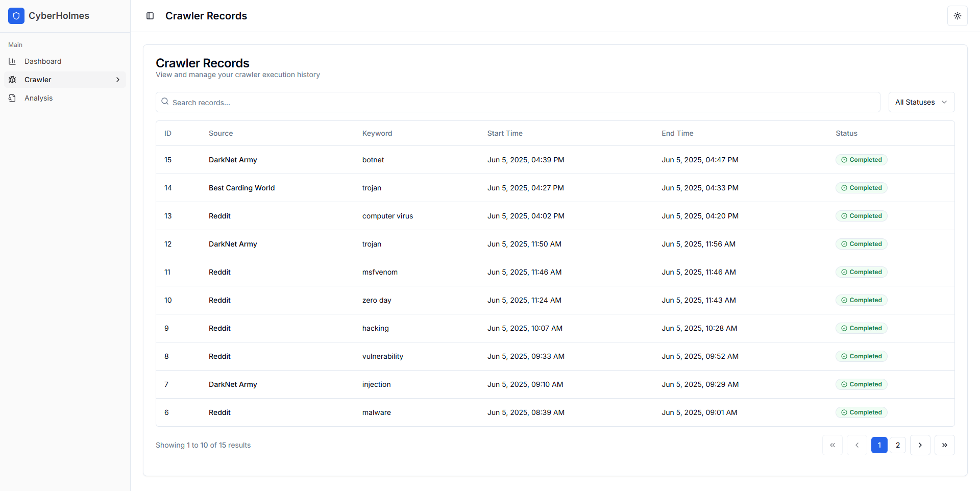Click the CyberHolmes shield logo icon
The width and height of the screenshot is (980, 491).
16,16
